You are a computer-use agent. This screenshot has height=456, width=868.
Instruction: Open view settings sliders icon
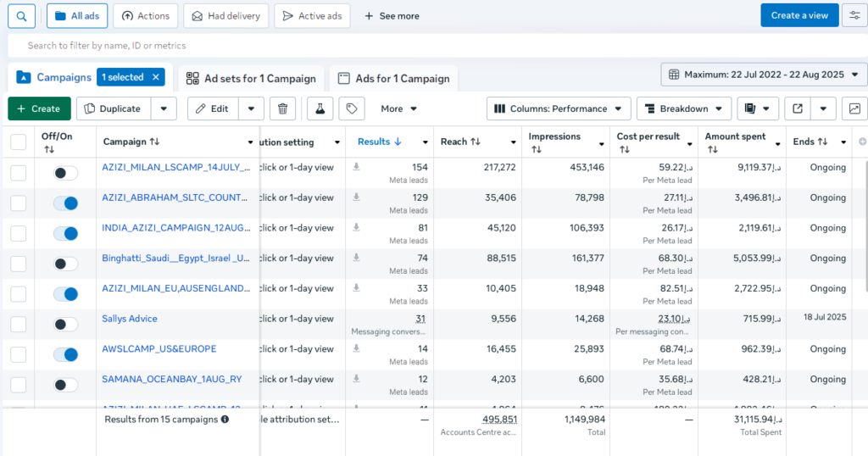(854, 15)
